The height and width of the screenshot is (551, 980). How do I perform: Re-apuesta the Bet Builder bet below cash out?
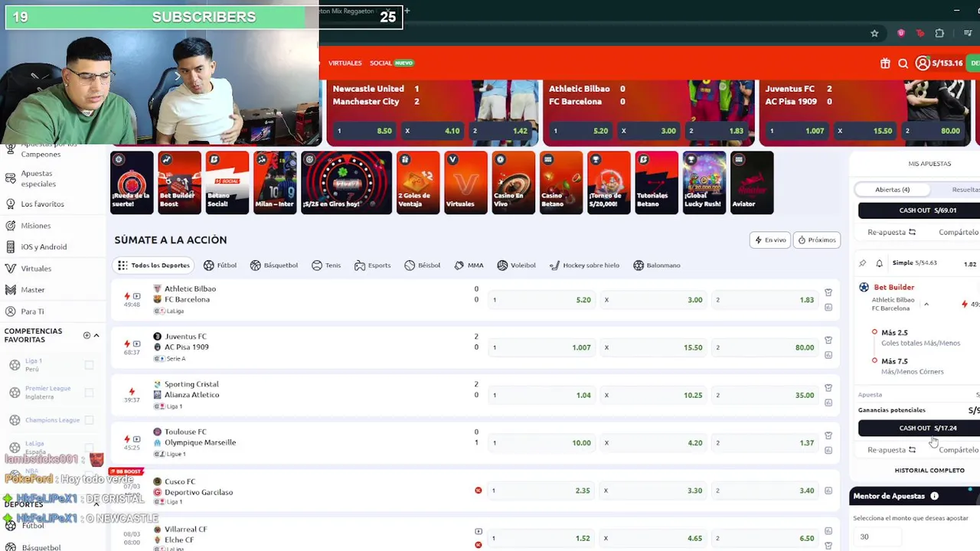[891, 450]
